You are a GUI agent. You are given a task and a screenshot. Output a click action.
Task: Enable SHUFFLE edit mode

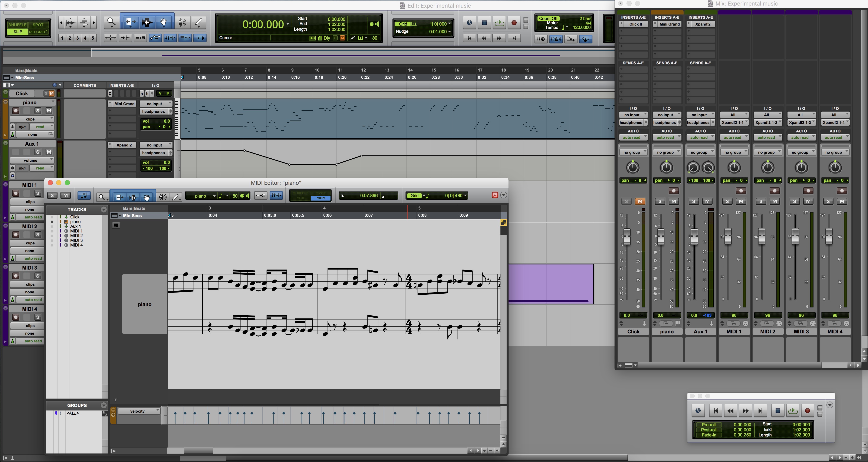17,25
